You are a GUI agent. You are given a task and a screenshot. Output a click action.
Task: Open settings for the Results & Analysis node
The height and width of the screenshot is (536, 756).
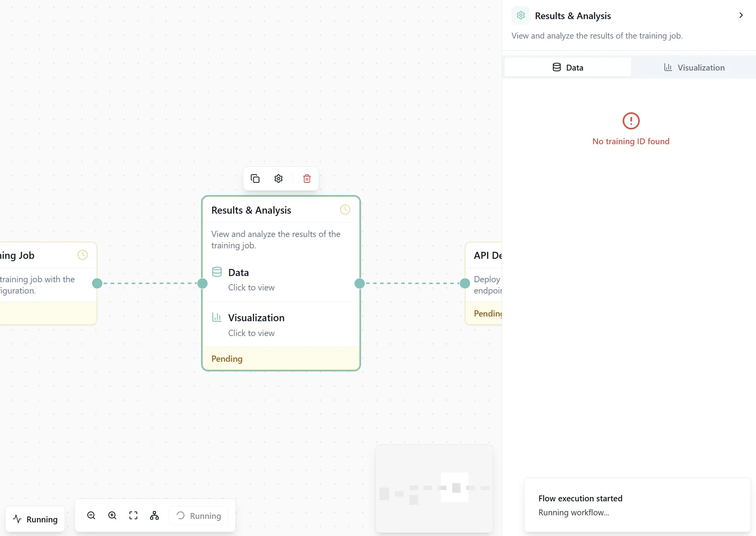coord(278,179)
